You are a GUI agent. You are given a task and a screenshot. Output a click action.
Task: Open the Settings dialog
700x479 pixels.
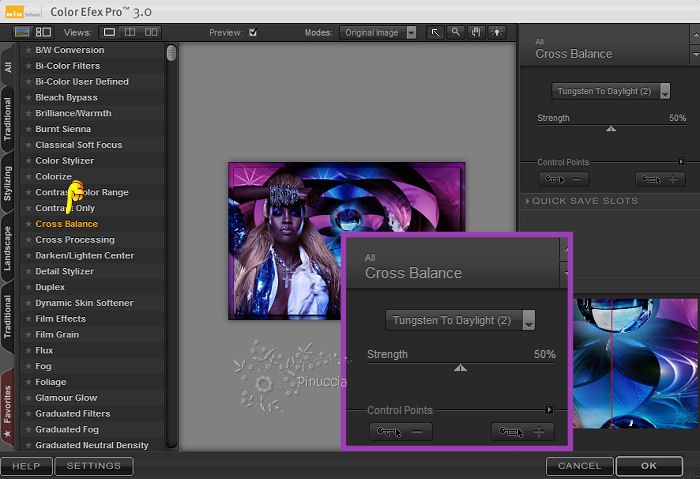pyautogui.click(x=93, y=466)
